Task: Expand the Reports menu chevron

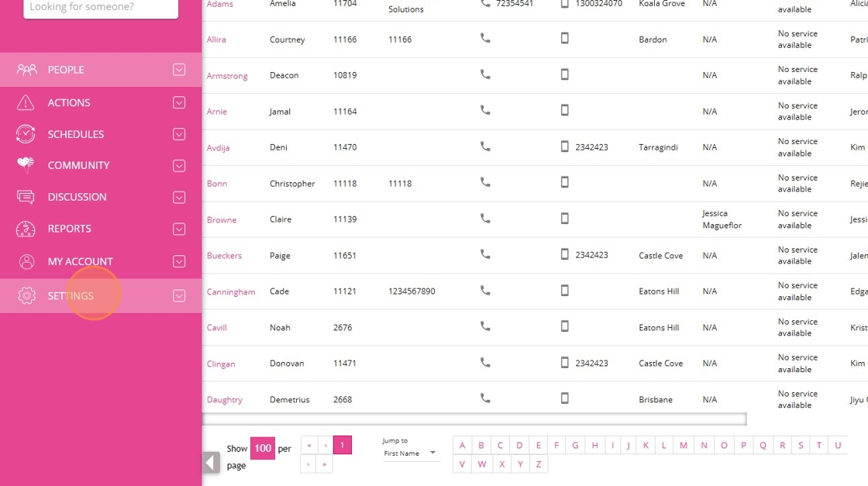Action: point(179,229)
